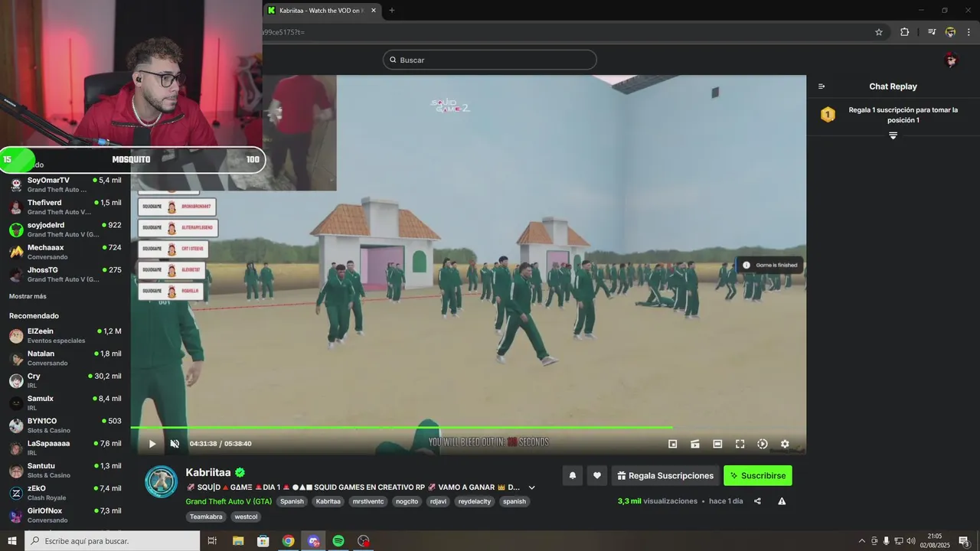Screen dimensions: 980x551
Task: Expand the stream title chevron
Action: 532,487
